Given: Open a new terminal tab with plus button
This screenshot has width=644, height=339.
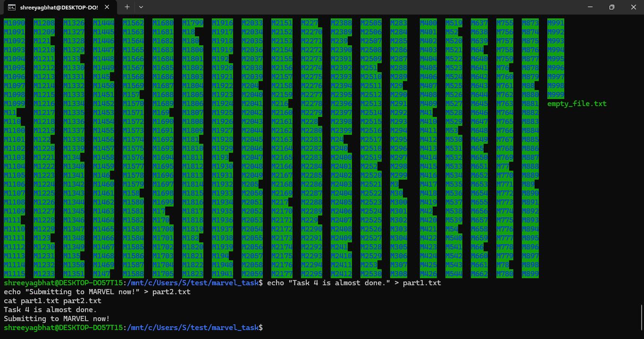Looking at the screenshot, I should (x=127, y=7).
